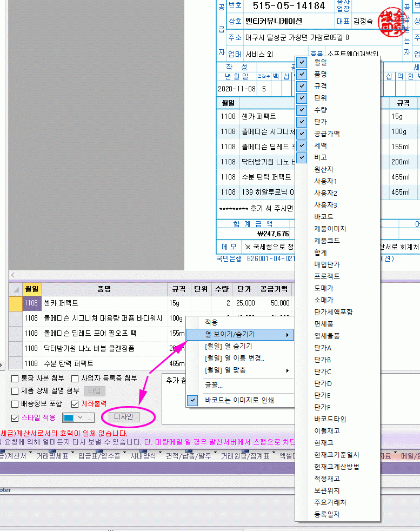
Task: Pick the blue style color swatch
Action: coord(69,417)
